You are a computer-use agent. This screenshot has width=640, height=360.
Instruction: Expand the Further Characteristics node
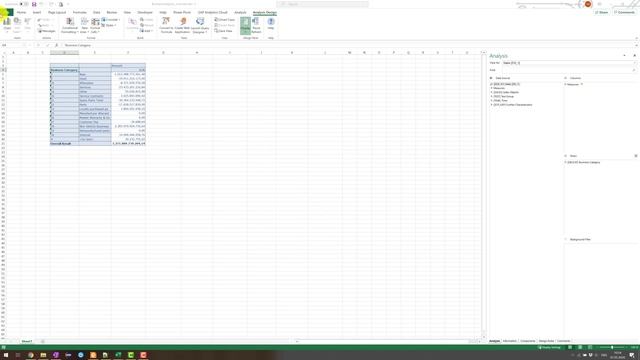[491, 105]
